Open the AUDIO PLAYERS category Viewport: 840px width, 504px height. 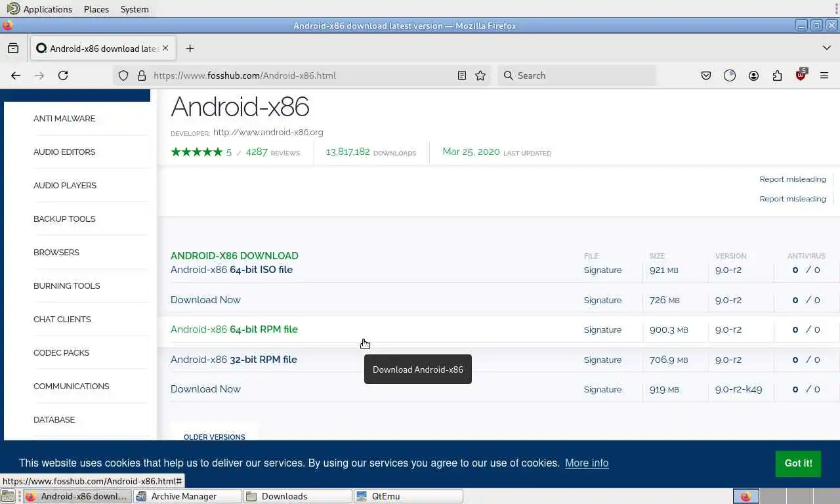point(65,186)
